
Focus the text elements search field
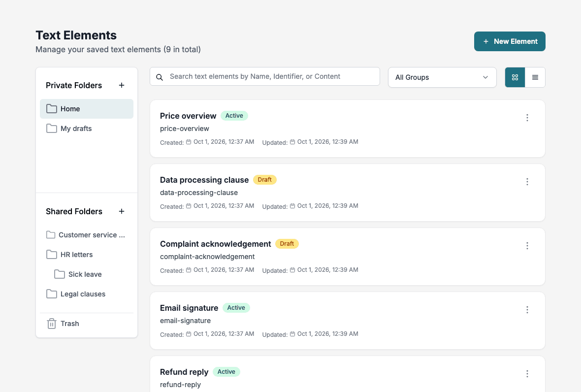(x=264, y=76)
